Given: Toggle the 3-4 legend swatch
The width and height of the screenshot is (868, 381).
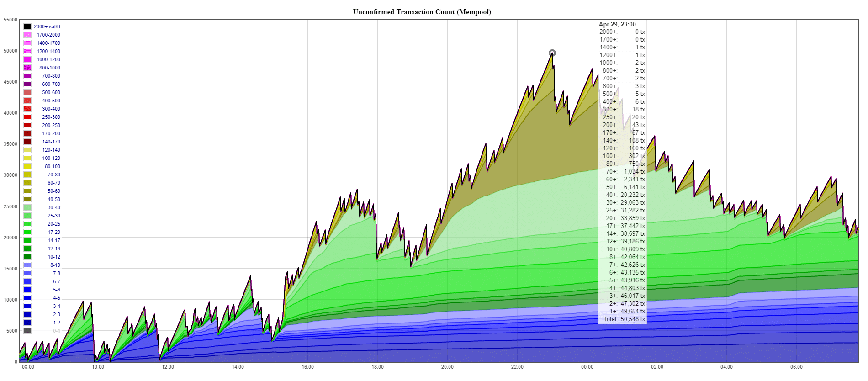Looking at the screenshot, I should click(x=27, y=306).
